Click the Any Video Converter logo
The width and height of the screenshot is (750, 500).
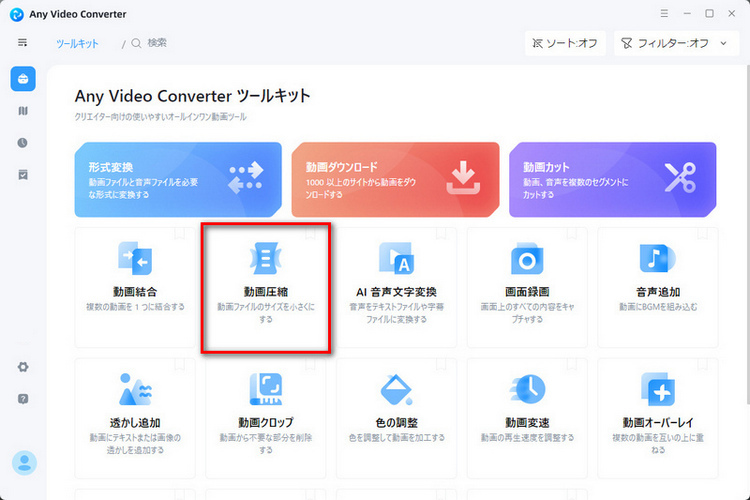(17, 14)
